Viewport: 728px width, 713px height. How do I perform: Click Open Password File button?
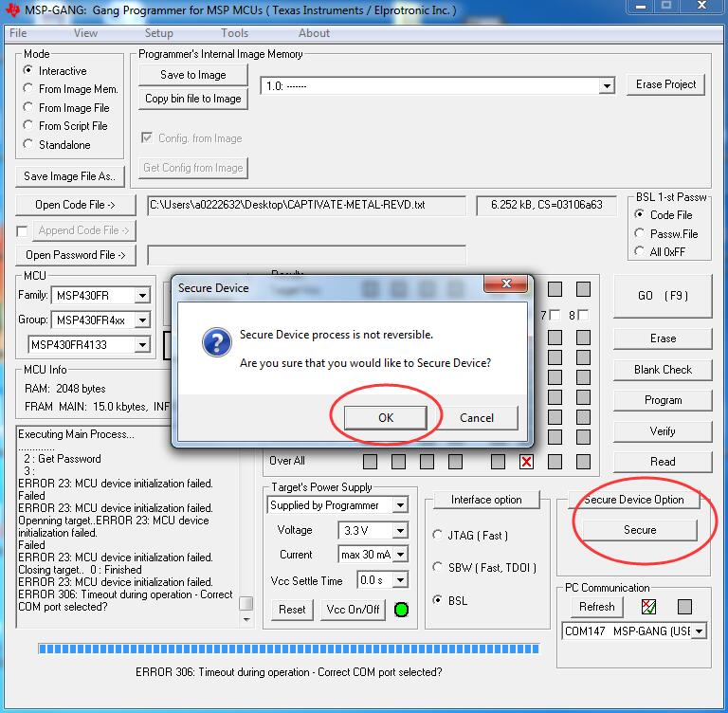pos(75,255)
